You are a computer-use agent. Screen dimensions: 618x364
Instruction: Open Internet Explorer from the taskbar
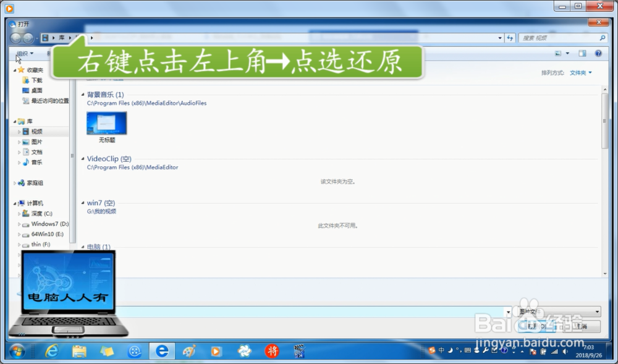tap(52, 350)
